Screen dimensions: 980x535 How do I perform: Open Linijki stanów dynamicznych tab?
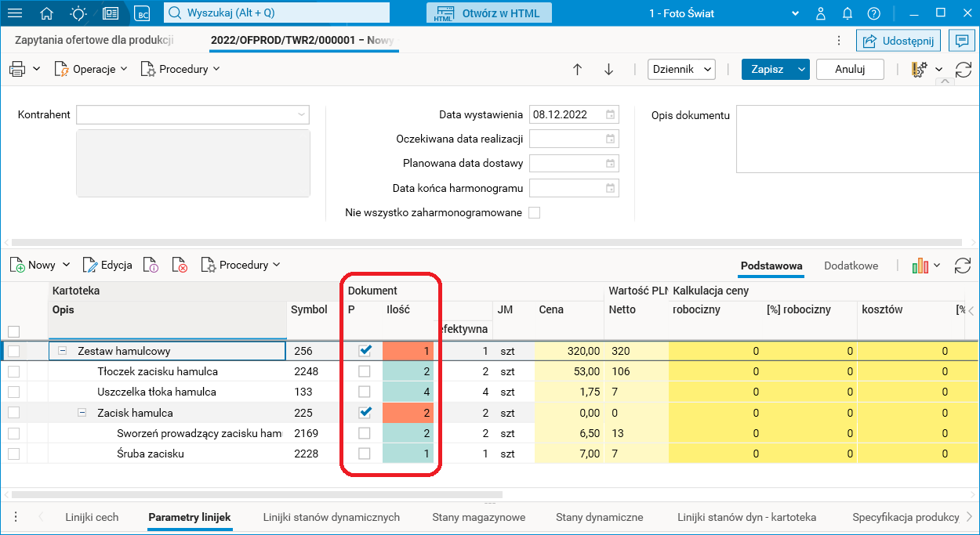point(332,517)
